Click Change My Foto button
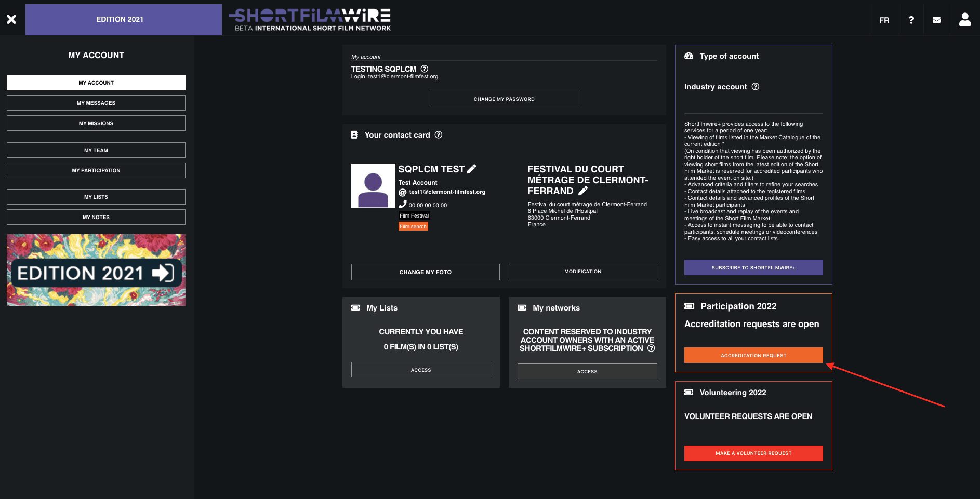The width and height of the screenshot is (980, 499). pos(426,272)
